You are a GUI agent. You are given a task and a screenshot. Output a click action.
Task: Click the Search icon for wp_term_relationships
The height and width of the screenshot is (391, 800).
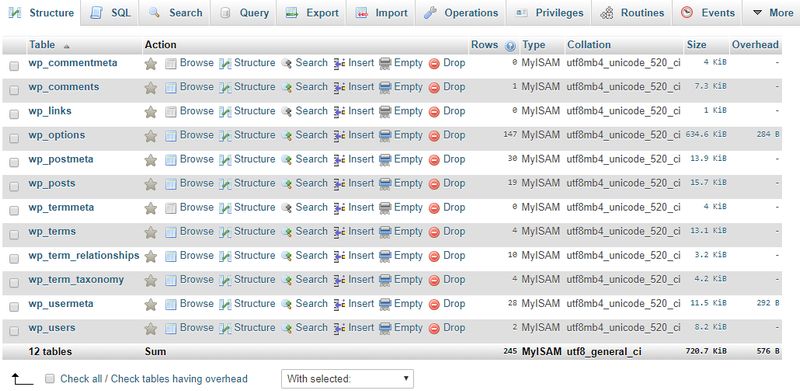287,256
